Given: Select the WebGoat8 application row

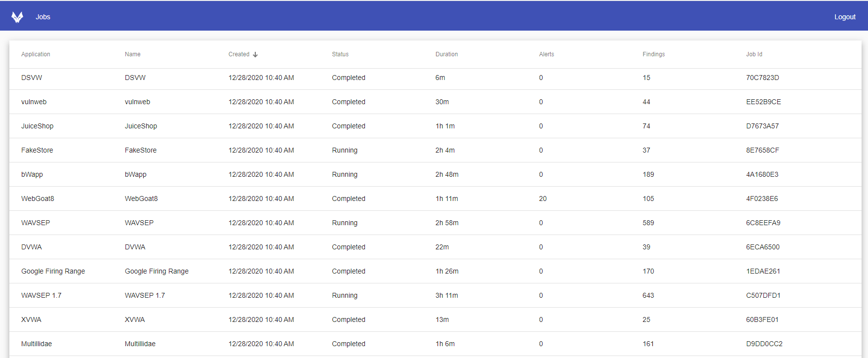Looking at the screenshot, I should [38, 199].
